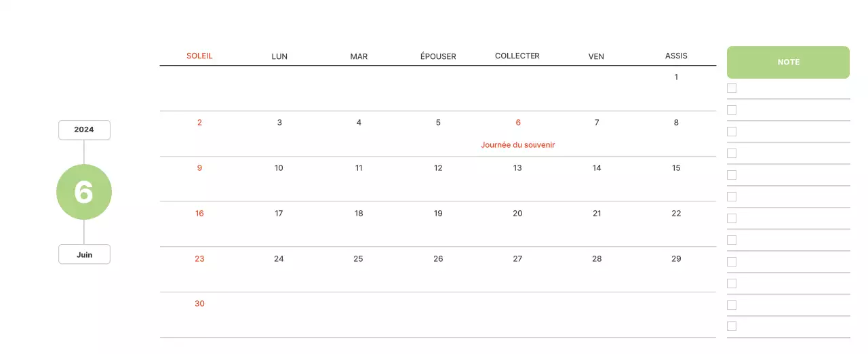868x354 pixels.
Task: Click the green NOTE header button
Action: click(x=788, y=62)
